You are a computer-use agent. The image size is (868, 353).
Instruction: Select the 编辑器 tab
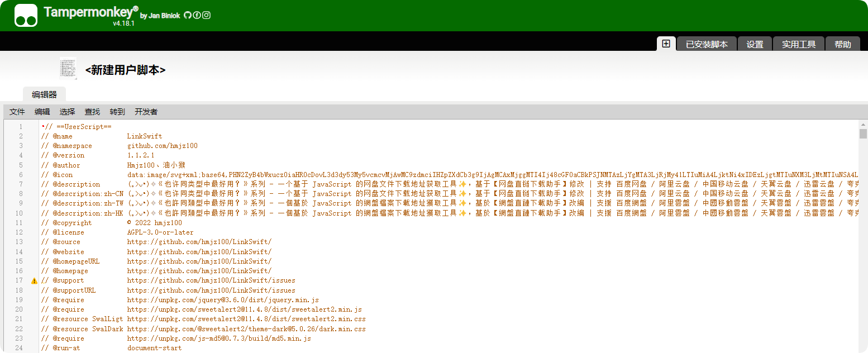pyautogui.click(x=44, y=94)
